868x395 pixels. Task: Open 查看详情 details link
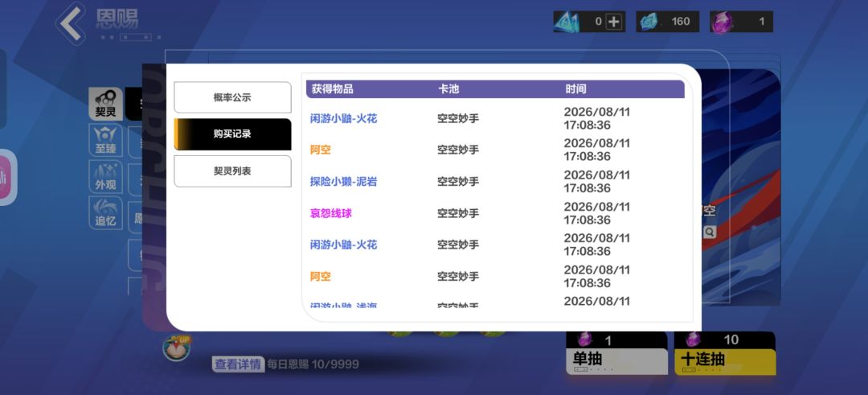click(x=238, y=364)
